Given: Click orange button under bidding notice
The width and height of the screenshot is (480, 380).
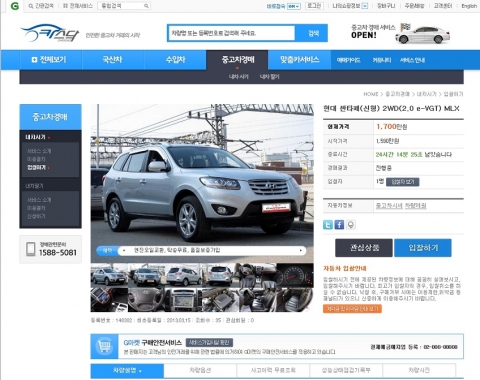Looking at the screenshot, I should point(352,309).
